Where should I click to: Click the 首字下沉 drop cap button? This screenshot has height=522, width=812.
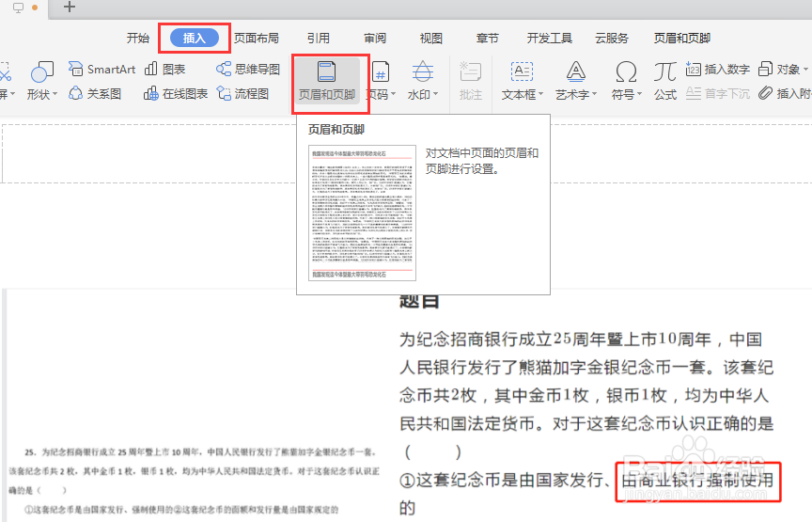[x=718, y=93]
